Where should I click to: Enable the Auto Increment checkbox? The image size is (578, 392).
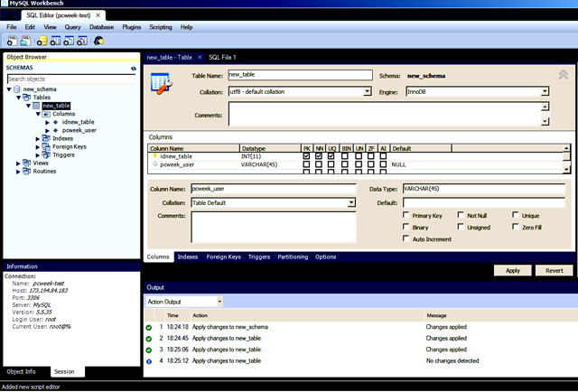(406, 238)
